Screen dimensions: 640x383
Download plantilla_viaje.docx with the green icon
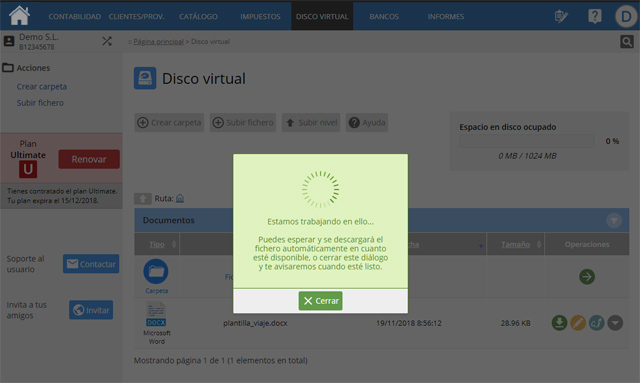pos(560,323)
